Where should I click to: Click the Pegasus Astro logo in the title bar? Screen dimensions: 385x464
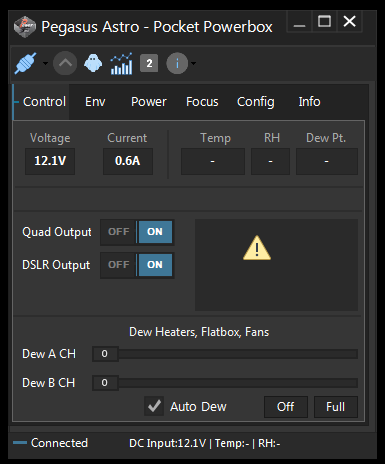pos(25,27)
